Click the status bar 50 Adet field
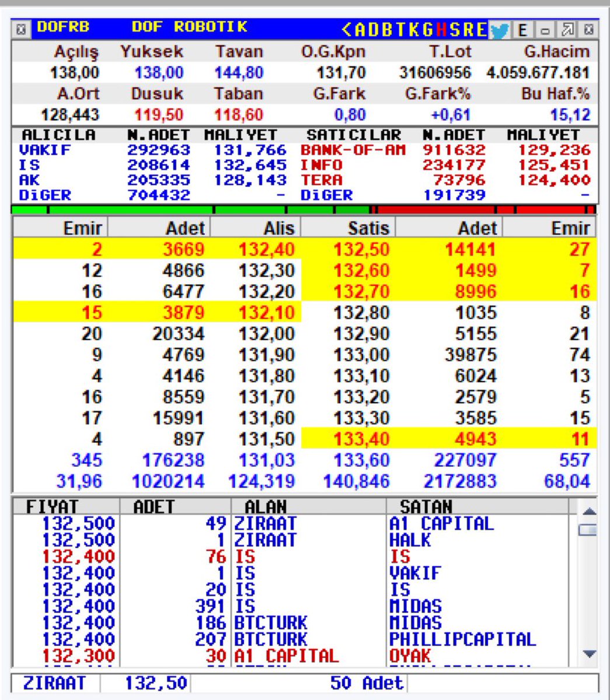 point(367,683)
